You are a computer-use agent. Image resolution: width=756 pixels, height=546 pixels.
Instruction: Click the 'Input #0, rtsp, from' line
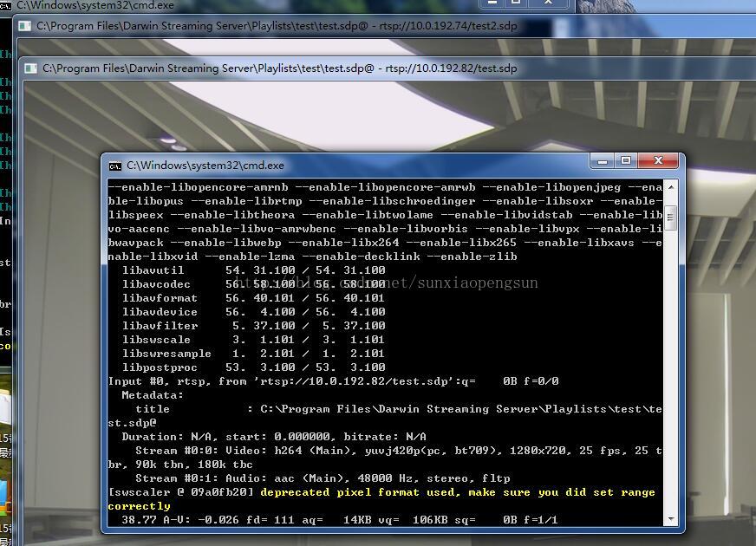coord(334,381)
